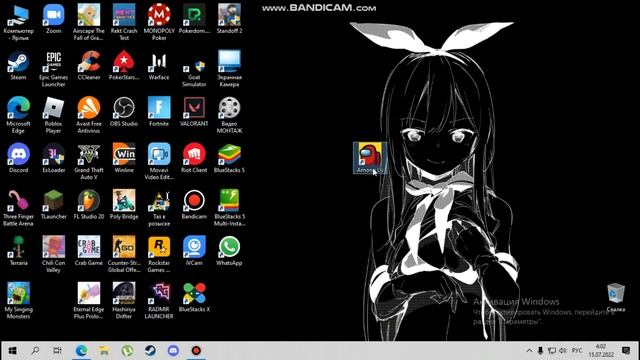Image resolution: width=640 pixels, height=360 pixels.
Task: Select the PokerStars desktop icon
Action: pos(124,66)
